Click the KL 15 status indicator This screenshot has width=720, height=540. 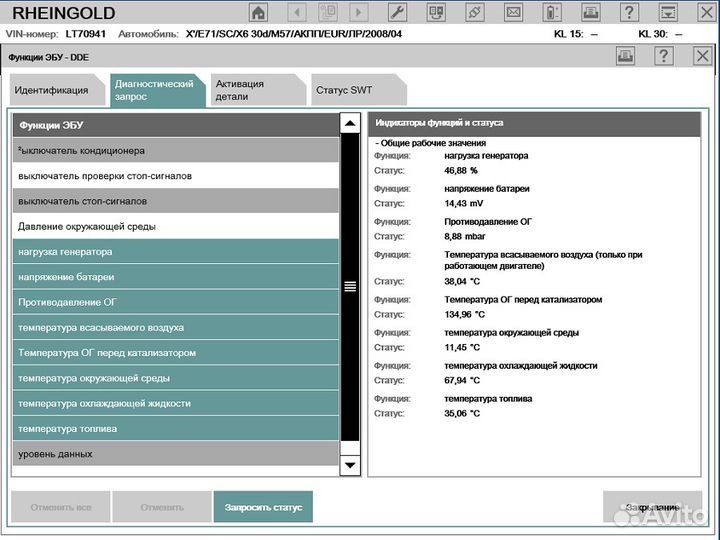point(576,34)
